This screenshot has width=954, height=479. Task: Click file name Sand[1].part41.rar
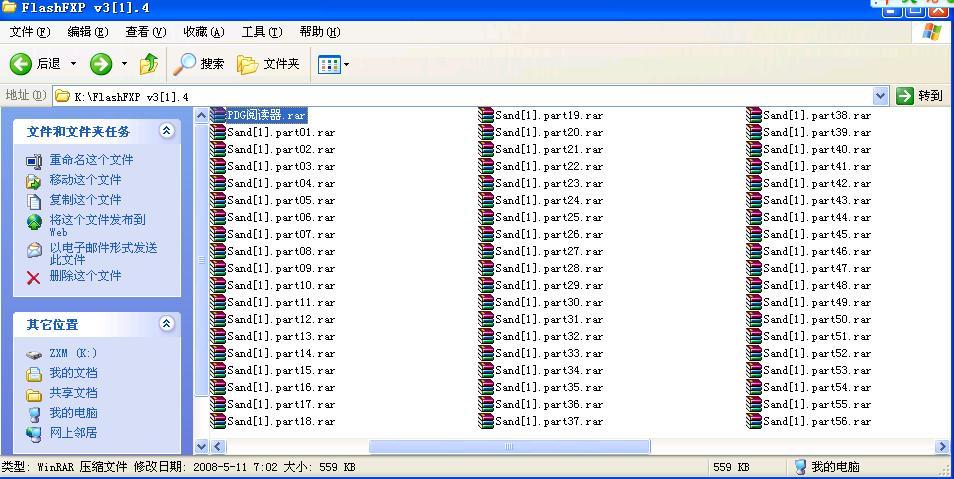(x=818, y=167)
